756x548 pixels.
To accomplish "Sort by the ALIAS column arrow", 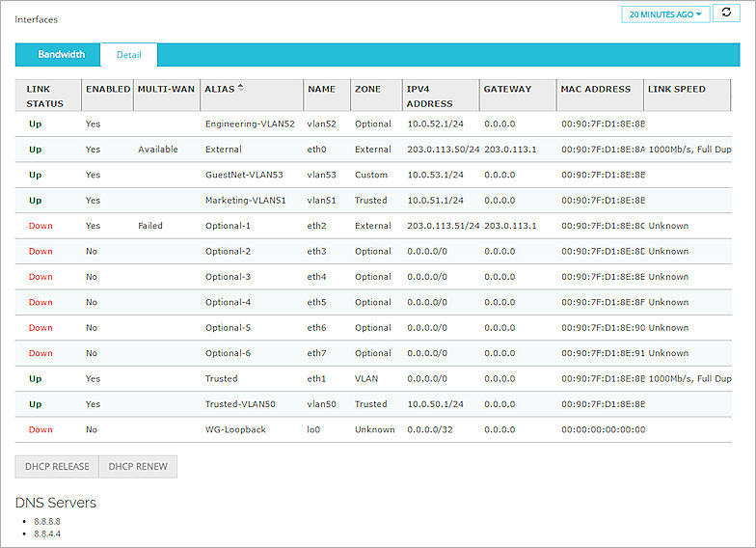I will (x=241, y=88).
